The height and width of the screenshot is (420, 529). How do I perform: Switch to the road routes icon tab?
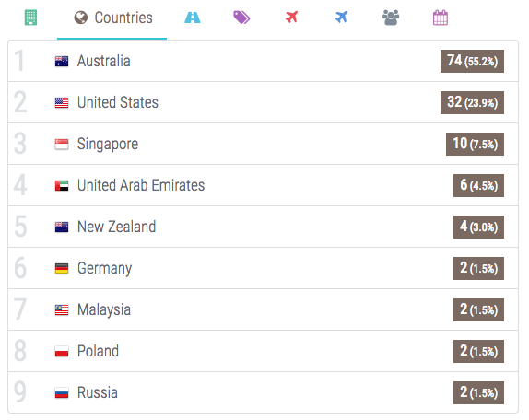(x=193, y=17)
